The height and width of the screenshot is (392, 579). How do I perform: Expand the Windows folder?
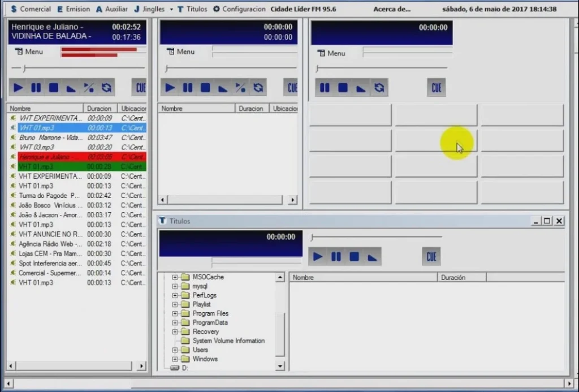[x=175, y=359]
